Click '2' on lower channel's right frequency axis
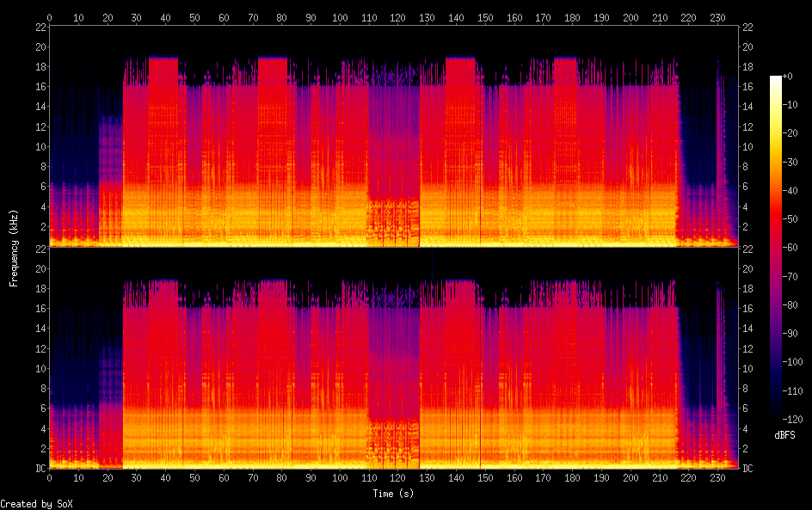This screenshot has height=510, width=812. point(745,448)
